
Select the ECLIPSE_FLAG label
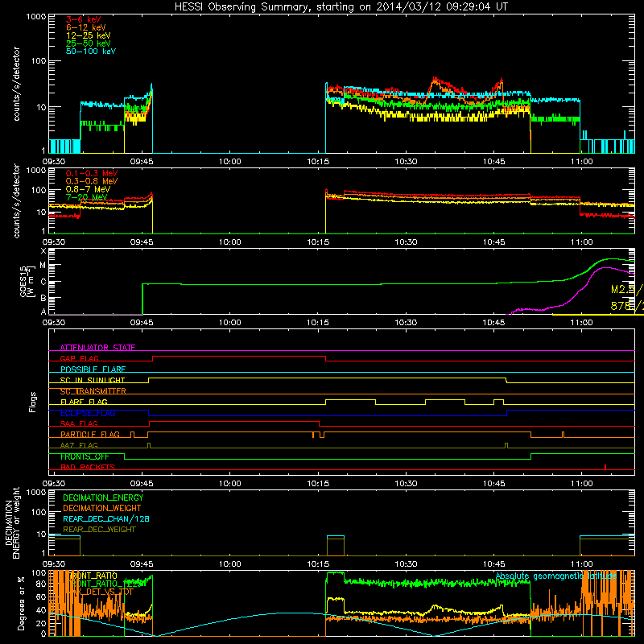(88, 413)
